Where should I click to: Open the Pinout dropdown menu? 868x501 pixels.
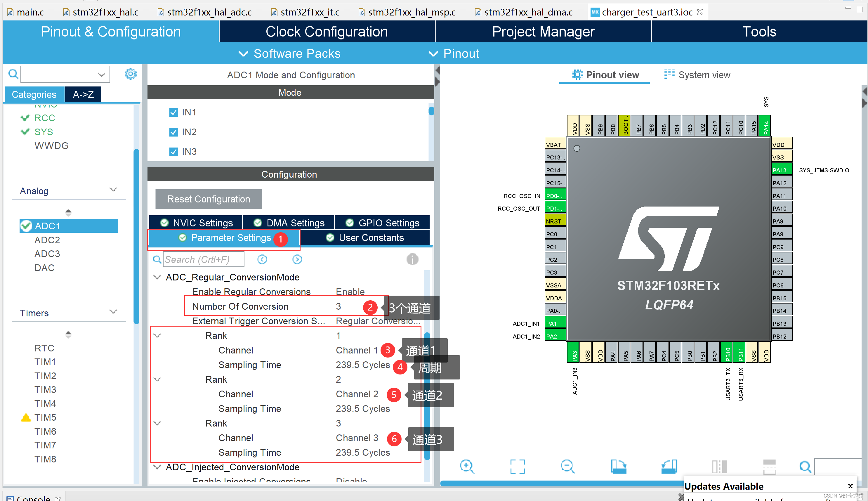pyautogui.click(x=454, y=54)
